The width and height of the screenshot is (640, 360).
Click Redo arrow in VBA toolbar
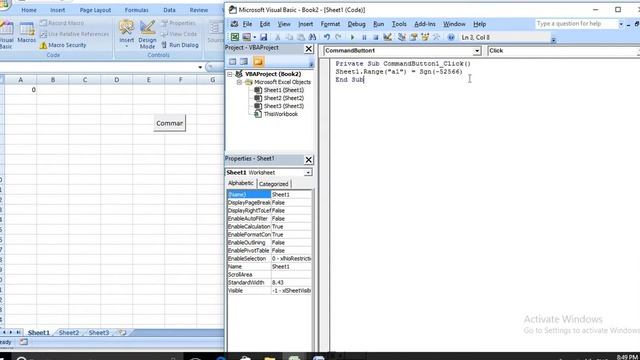click(338, 37)
